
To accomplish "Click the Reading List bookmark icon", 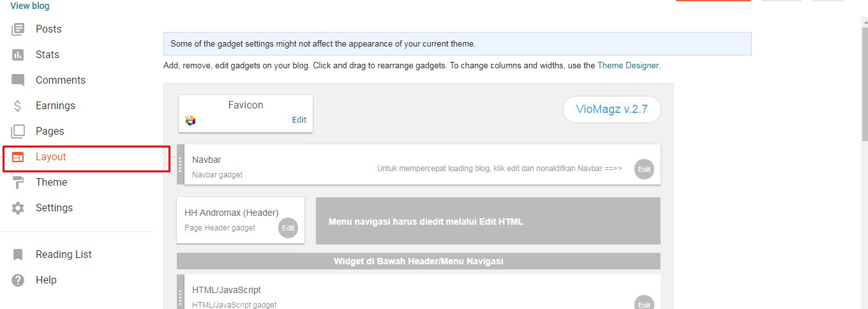I will 18,254.
